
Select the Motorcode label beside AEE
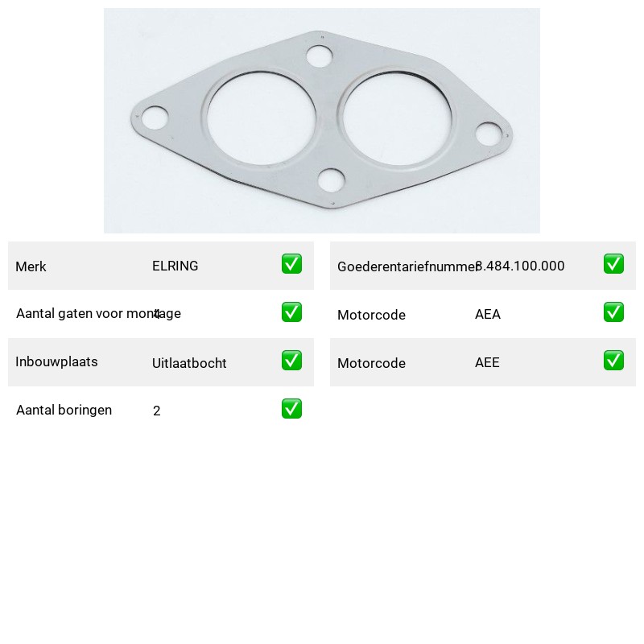coord(371,363)
